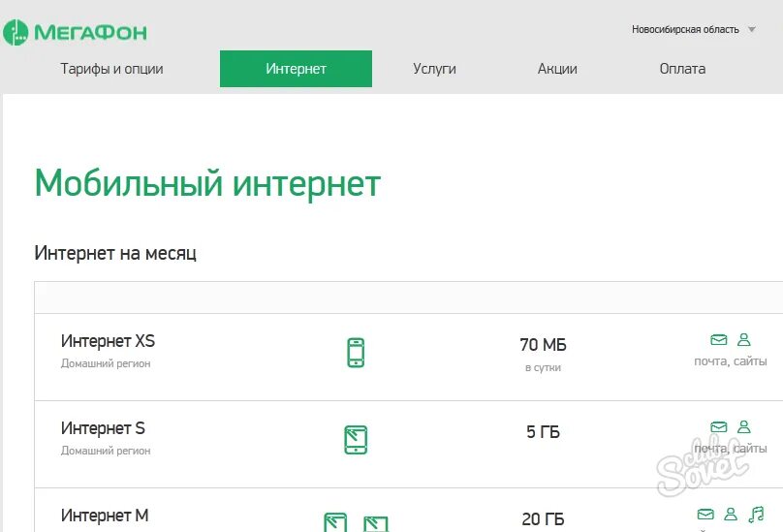Click the tablet icon in Интернет S row
This screenshot has height=532, width=783.
[356, 440]
